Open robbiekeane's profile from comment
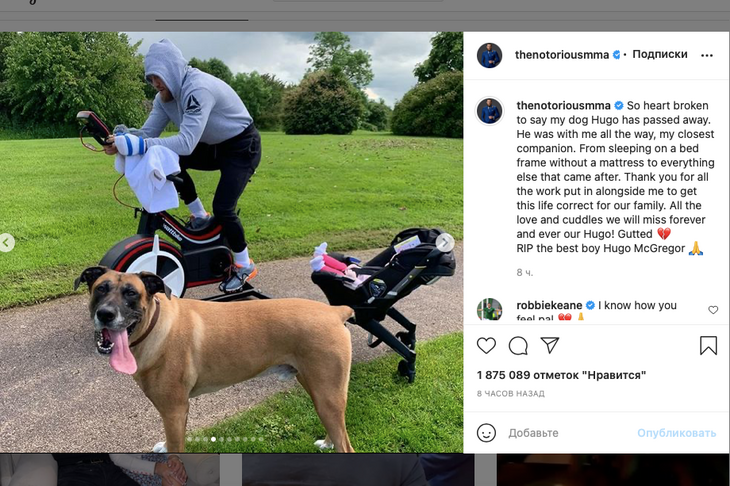730x486 pixels. 549,305
